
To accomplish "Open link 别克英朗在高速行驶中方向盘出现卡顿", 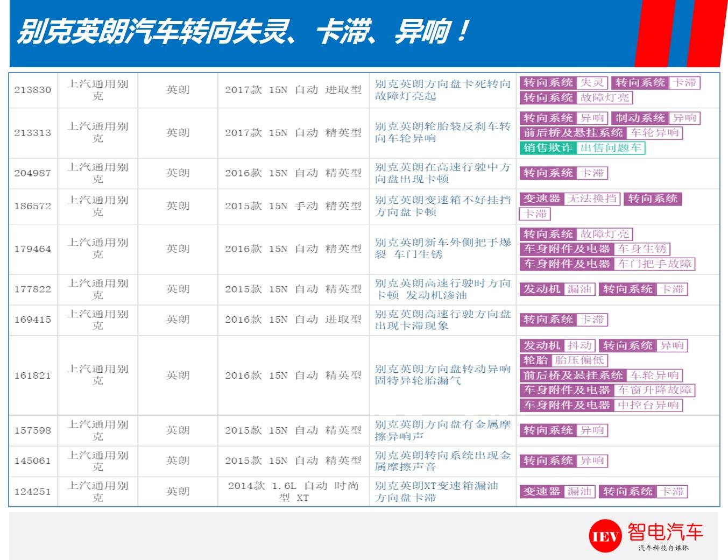I will (x=442, y=173).
